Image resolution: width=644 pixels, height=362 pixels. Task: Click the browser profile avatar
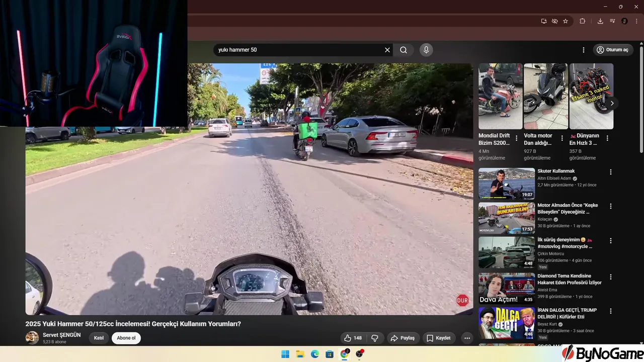[x=624, y=21]
